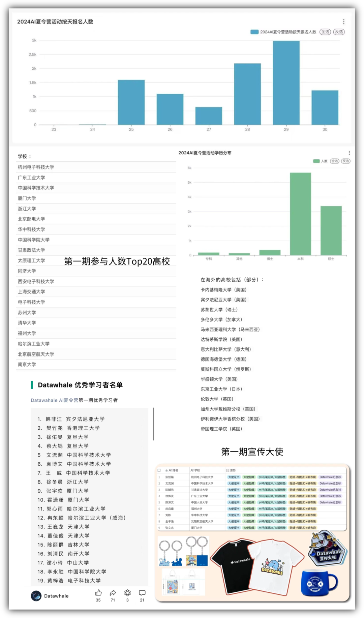The height and width of the screenshot is (618, 364).
Task: Select learner 16. 刘清民 南开大学
Action: click(x=63, y=554)
